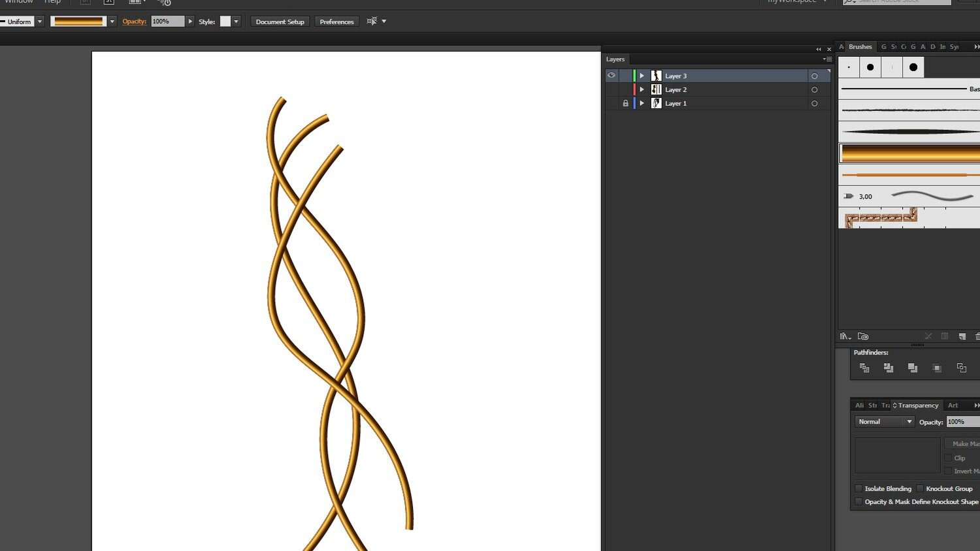Click Layer 1 target circle

click(814, 103)
